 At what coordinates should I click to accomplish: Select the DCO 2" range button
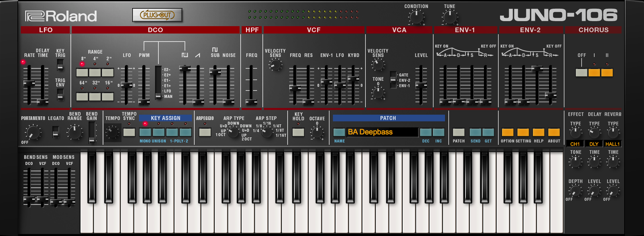(x=108, y=73)
